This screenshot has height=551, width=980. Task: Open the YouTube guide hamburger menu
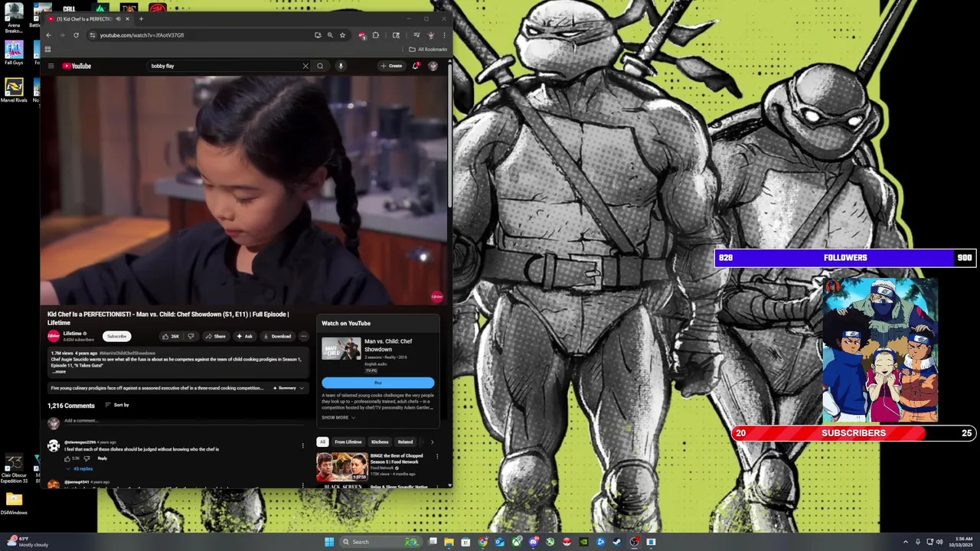coord(51,66)
